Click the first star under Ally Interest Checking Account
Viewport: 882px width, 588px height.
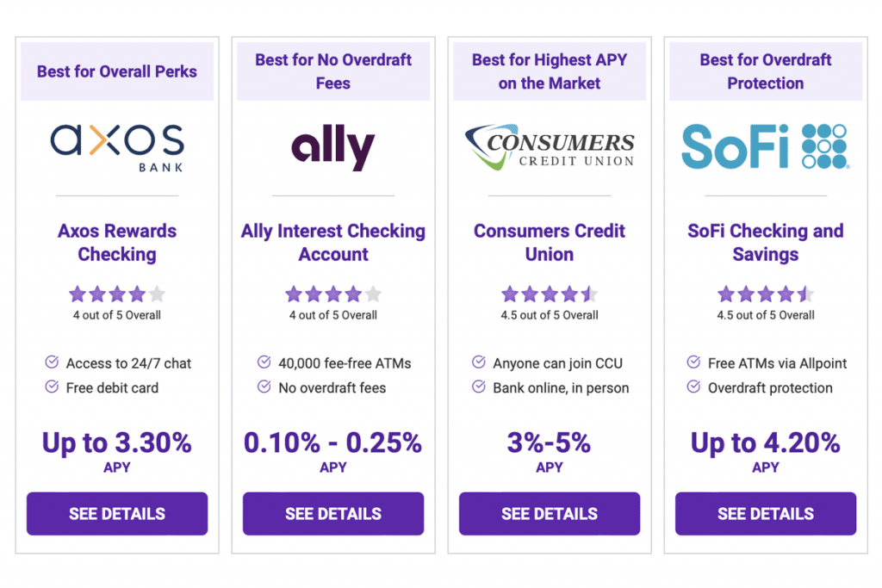pyautogui.click(x=293, y=293)
